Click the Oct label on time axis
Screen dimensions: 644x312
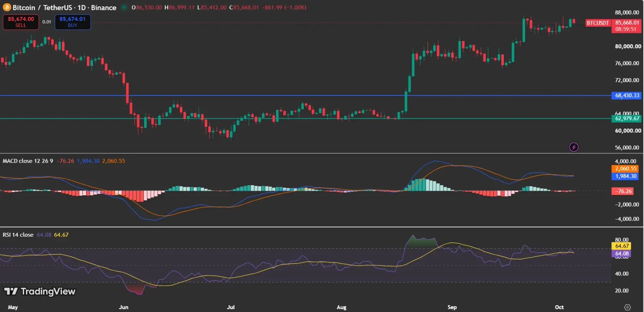559,307
